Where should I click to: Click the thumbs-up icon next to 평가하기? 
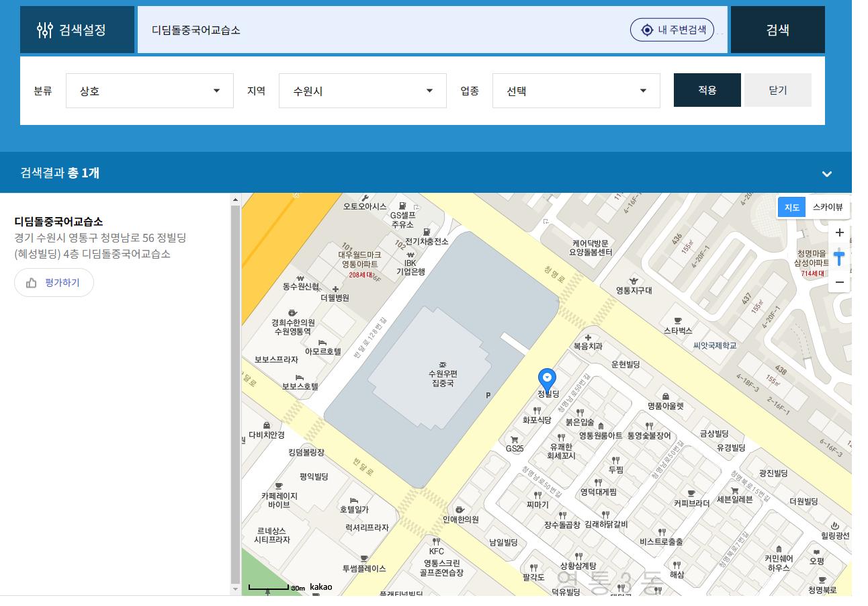[32, 283]
